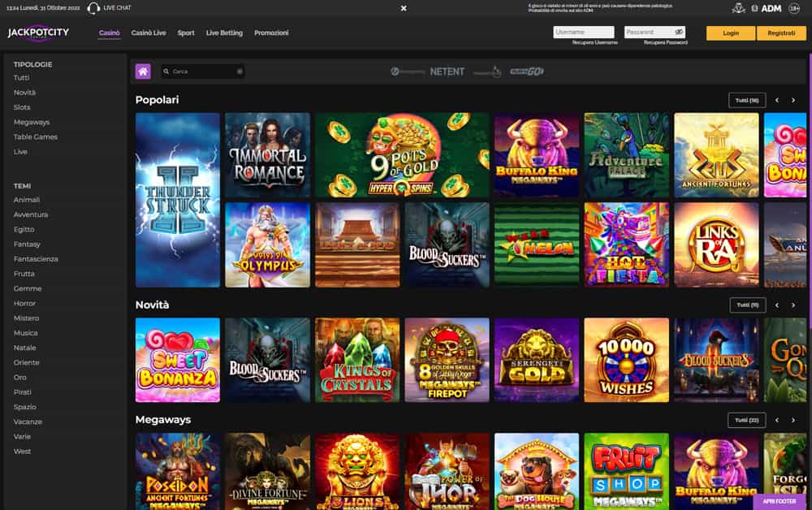Click the JackpotCity logo
Viewport: 812px width, 510px height.
(38, 32)
